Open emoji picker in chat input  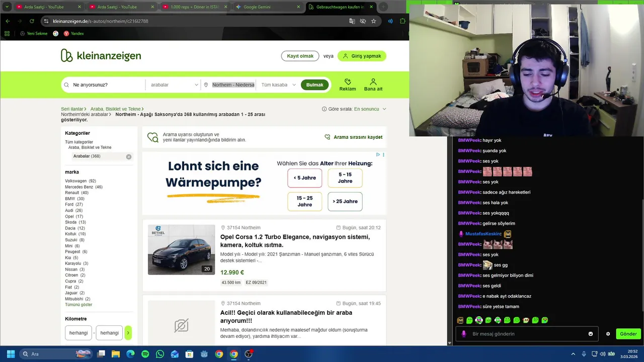pos(591,334)
